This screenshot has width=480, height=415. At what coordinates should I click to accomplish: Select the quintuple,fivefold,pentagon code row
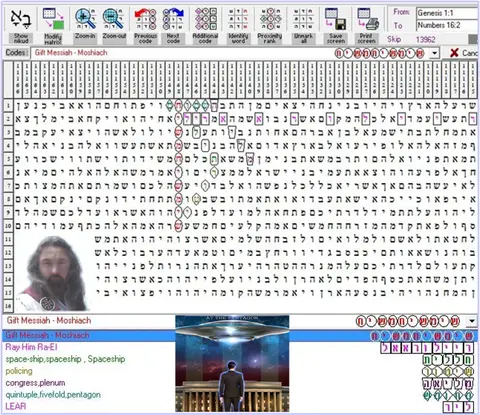coord(53,395)
